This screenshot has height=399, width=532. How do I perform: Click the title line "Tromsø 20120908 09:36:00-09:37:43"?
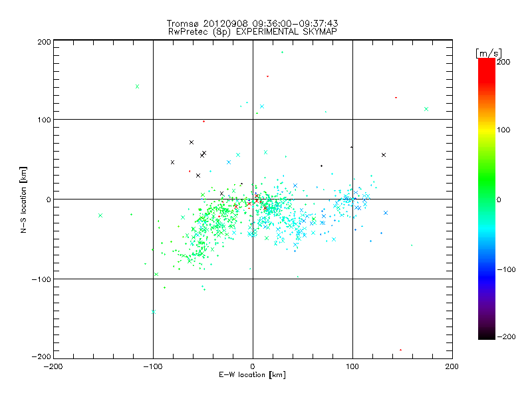click(252, 23)
